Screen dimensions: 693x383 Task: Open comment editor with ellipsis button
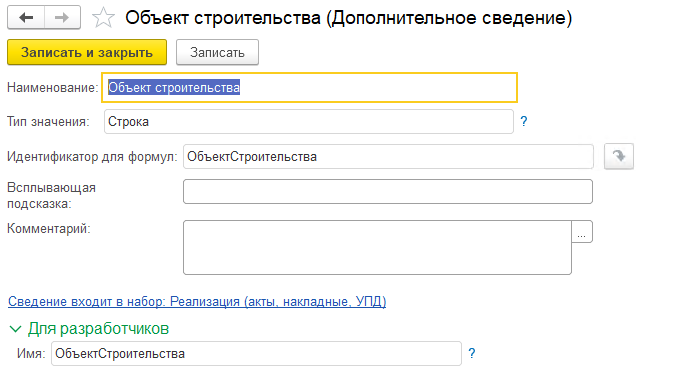coord(582,232)
